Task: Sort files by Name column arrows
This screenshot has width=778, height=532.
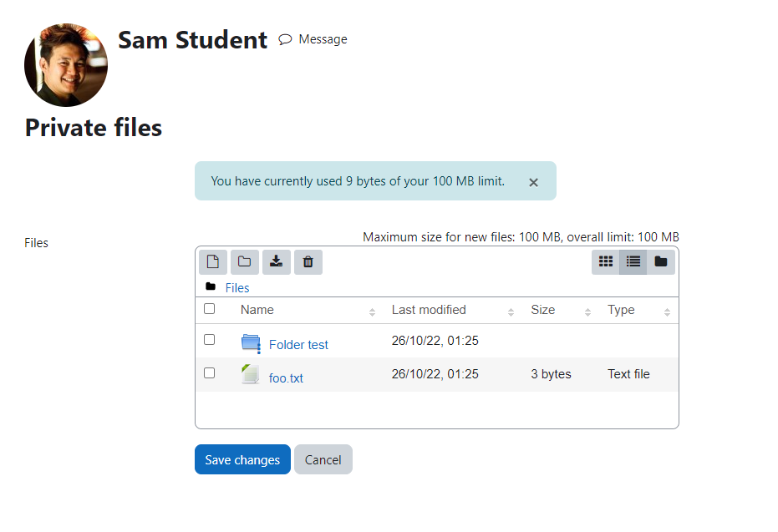Action: click(x=372, y=312)
